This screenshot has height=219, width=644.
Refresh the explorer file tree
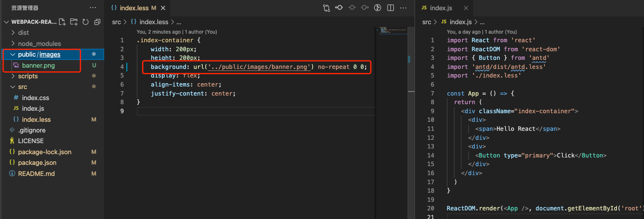pyautogui.click(x=86, y=22)
